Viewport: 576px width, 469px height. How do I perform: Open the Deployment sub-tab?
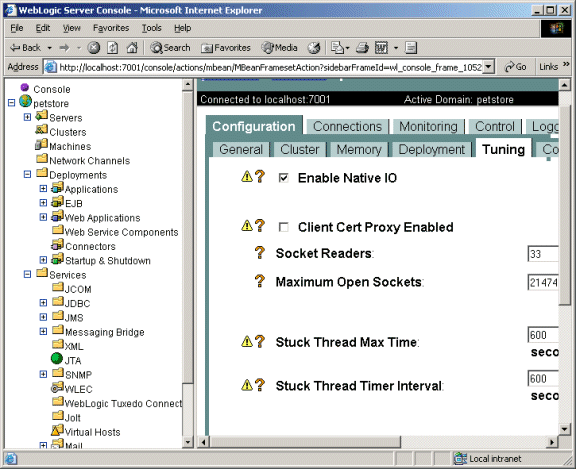(432, 149)
